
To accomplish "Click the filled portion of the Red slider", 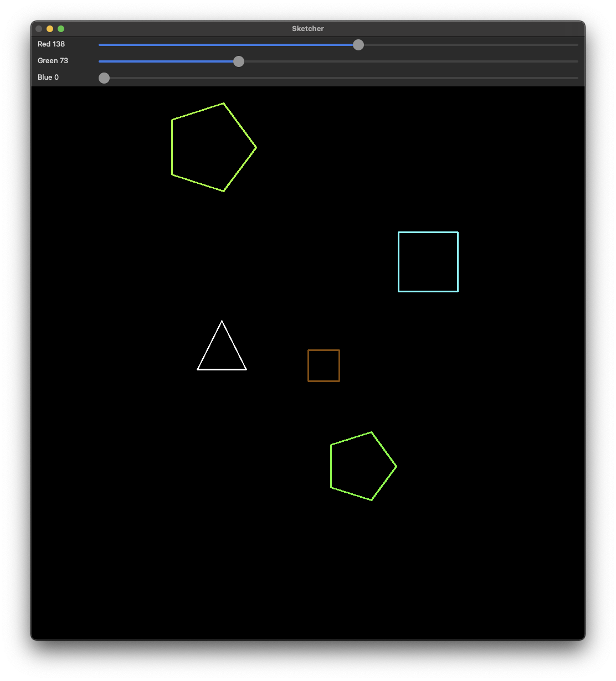I will point(227,45).
